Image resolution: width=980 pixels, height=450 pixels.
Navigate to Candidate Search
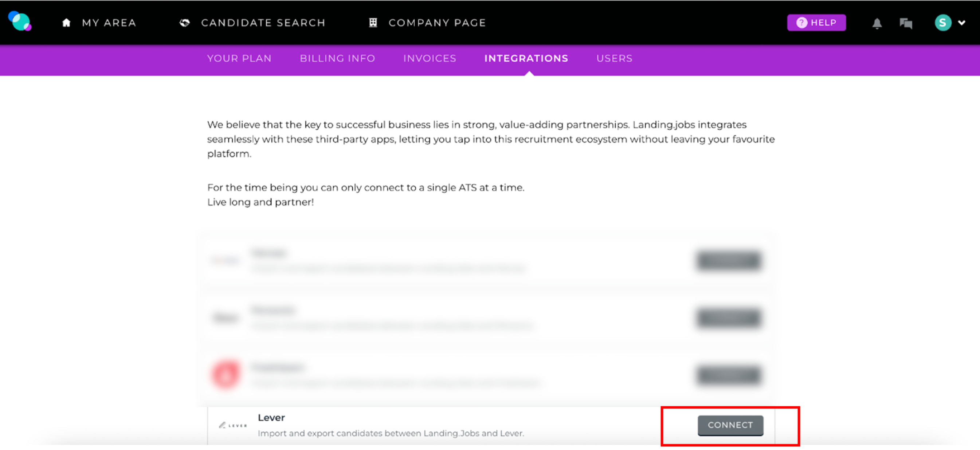tap(263, 23)
